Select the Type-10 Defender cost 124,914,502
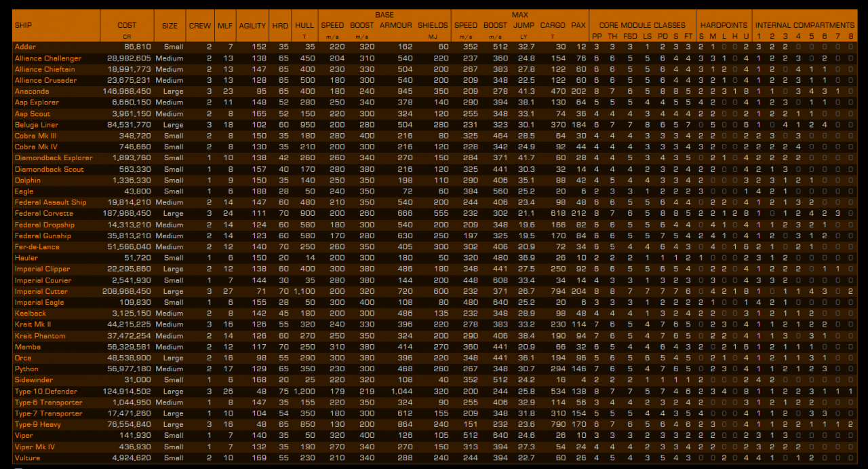This screenshot has height=469, width=868. (x=127, y=391)
